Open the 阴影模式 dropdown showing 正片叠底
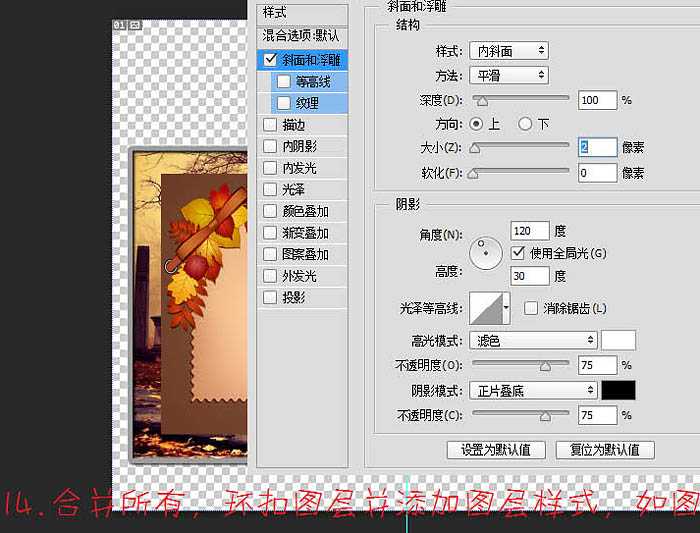The image size is (700, 533). click(x=533, y=391)
